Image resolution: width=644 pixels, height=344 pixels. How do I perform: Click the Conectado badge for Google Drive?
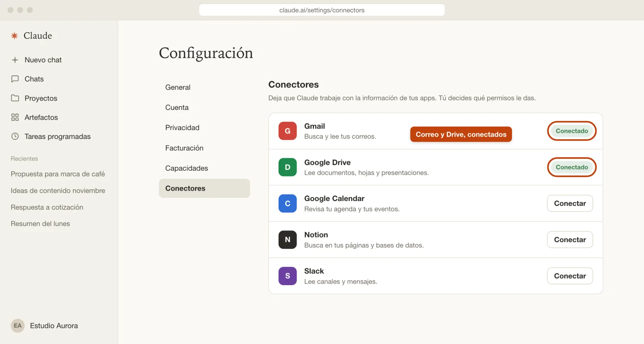[x=572, y=167]
